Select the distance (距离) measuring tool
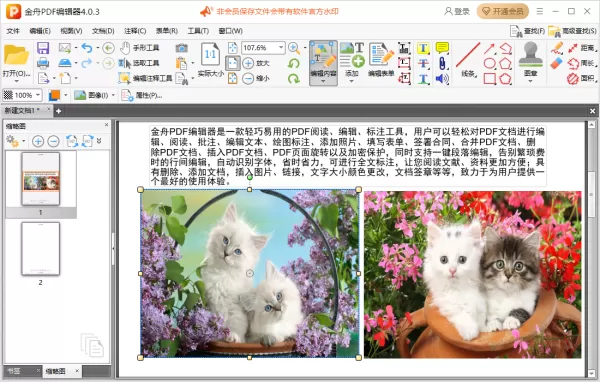This screenshot has height=382, width=600. pos(582,48)
